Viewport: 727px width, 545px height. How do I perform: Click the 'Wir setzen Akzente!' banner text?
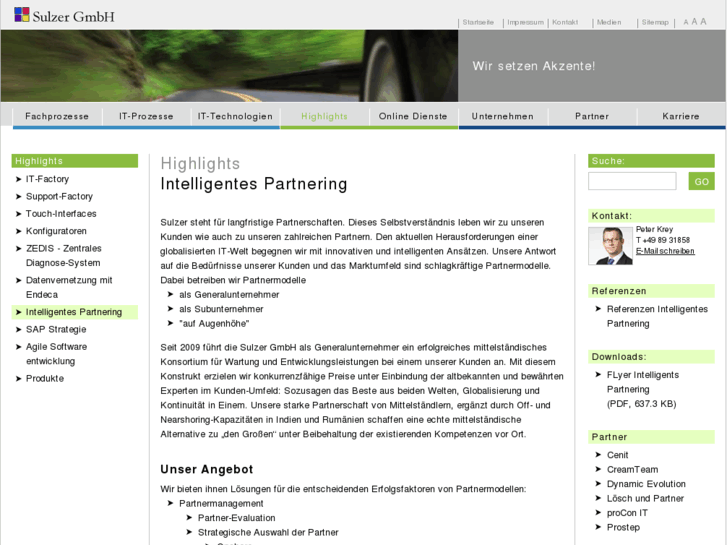[534, 66]
